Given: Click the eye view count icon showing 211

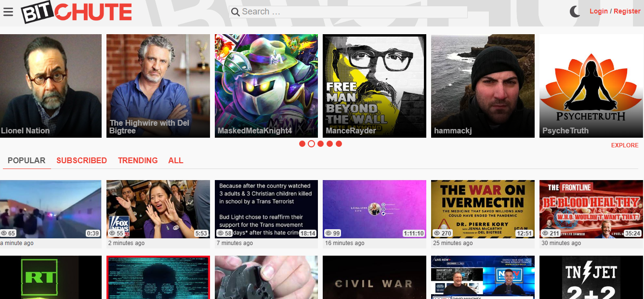Looking at the screenshot, I should tap(545, 233).
